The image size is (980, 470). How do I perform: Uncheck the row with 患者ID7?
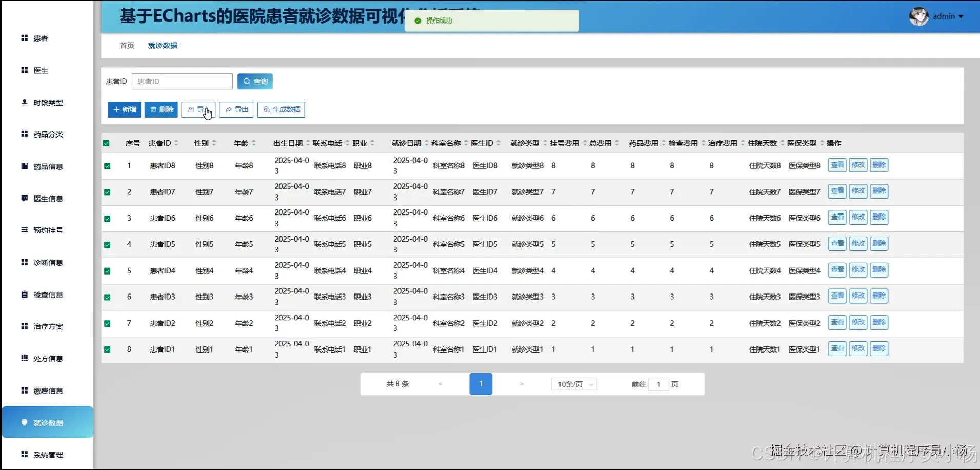[x=107, y=192]
